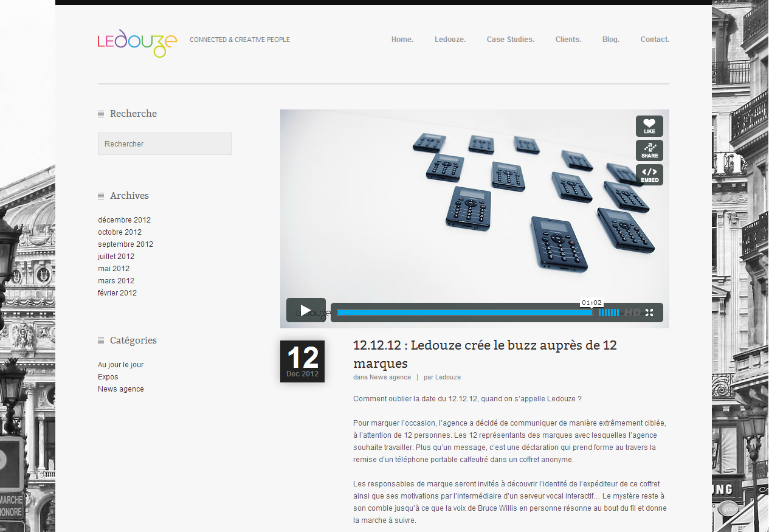Like the video with heart icon
This screenshot has height=532, width=769.
click(x=649, y=126)
